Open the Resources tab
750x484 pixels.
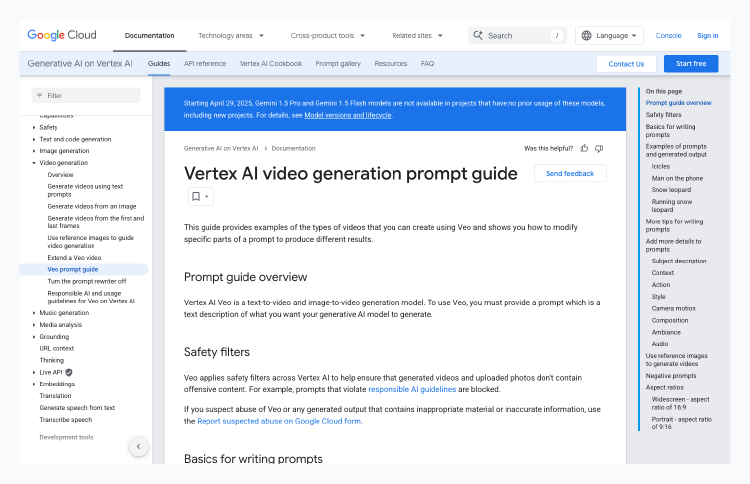pos(390,64)
